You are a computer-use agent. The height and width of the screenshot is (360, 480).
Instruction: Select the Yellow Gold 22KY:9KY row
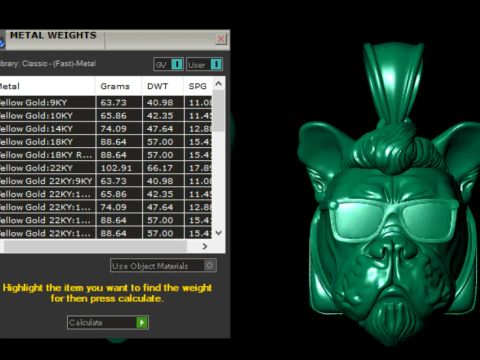(x=106, y=181)
